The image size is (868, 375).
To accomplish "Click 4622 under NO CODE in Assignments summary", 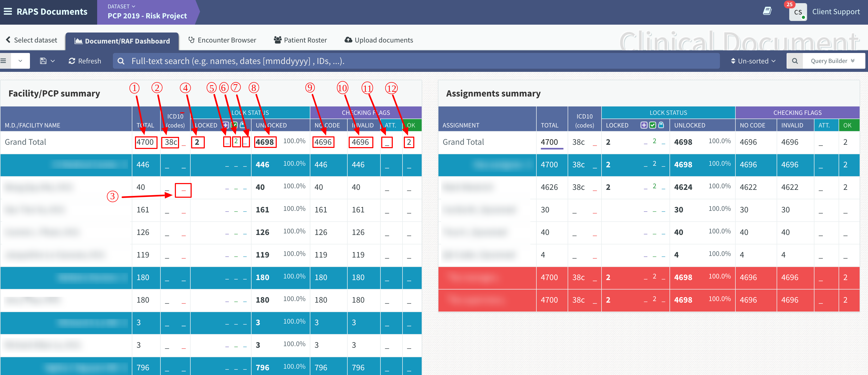I will point(748,187).
